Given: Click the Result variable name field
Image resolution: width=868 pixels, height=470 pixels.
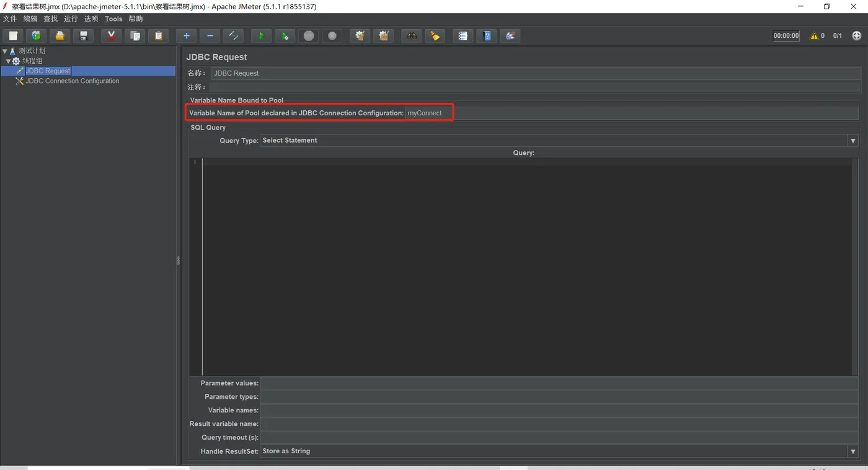Looking at the screenshot, I should (x=559, y=424).
